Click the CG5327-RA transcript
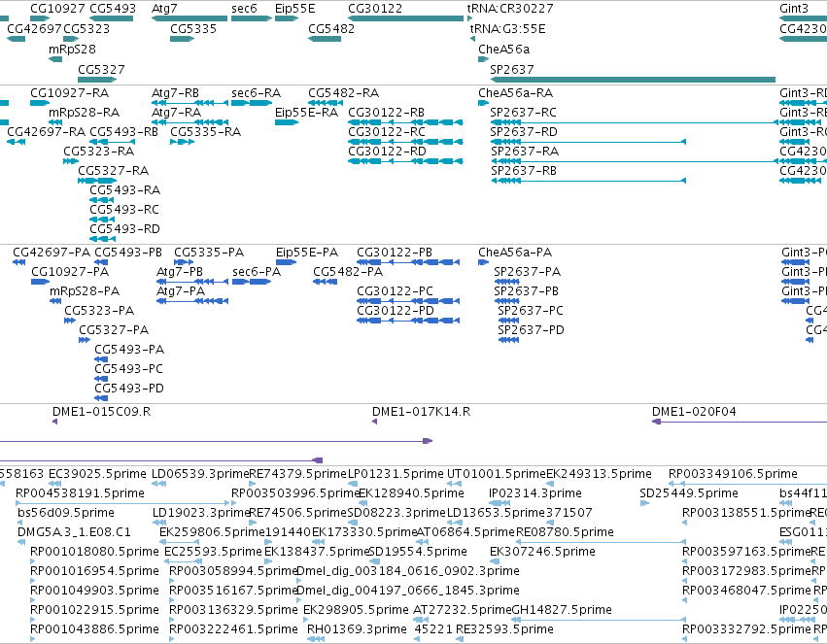Viewport: 827px width, 644px height. pyautogui.click(x=97, y=181)
